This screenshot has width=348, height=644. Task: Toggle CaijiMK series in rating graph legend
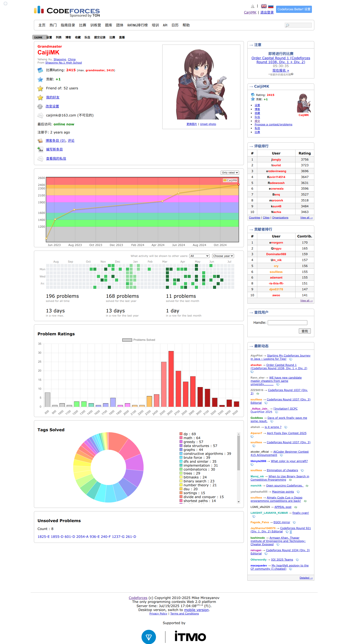pyautogui.click(x=230, y=180)
